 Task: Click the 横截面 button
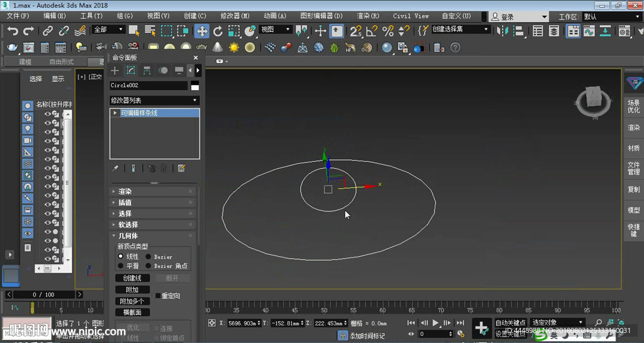pos(132,312)
